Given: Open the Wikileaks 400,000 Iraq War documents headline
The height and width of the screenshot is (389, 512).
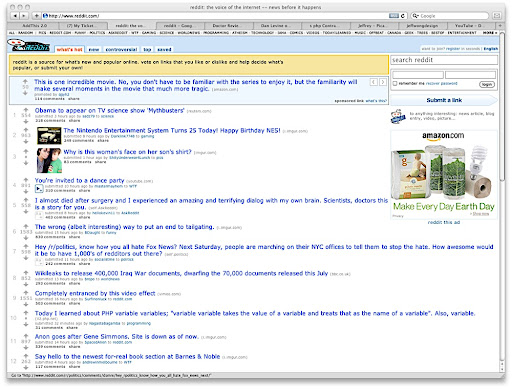Looking at the screenshot, I should [181, 273].
